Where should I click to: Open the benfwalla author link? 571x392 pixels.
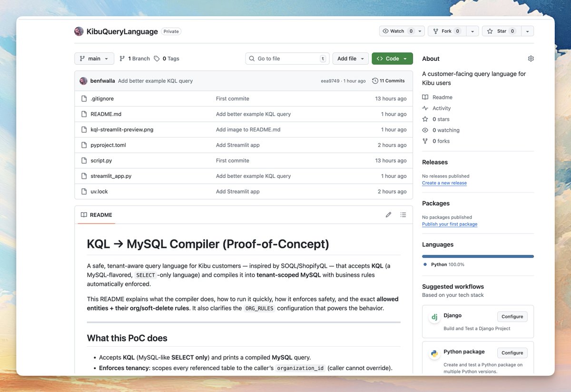[103, 81]
